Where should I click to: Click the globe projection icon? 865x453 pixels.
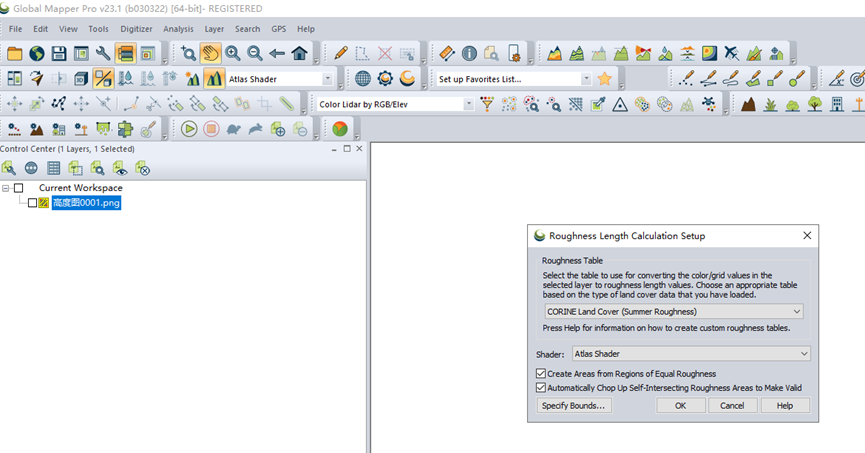(362, 79)
